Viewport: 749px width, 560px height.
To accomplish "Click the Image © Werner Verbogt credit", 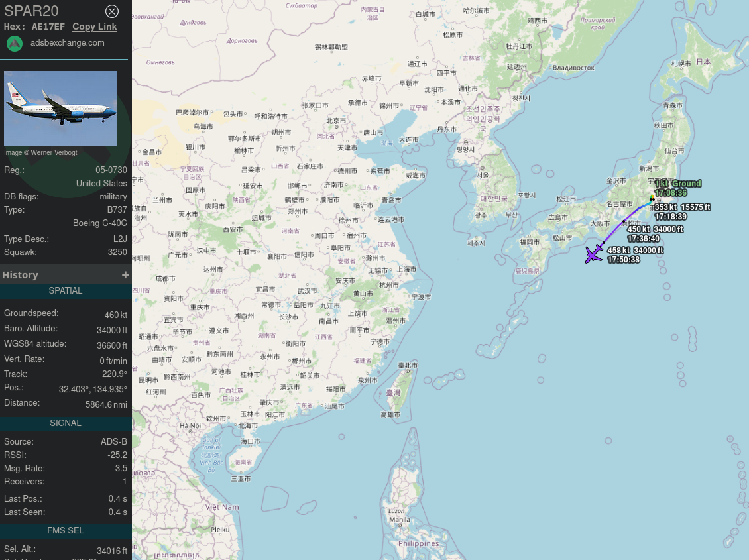I will point(40,153).
